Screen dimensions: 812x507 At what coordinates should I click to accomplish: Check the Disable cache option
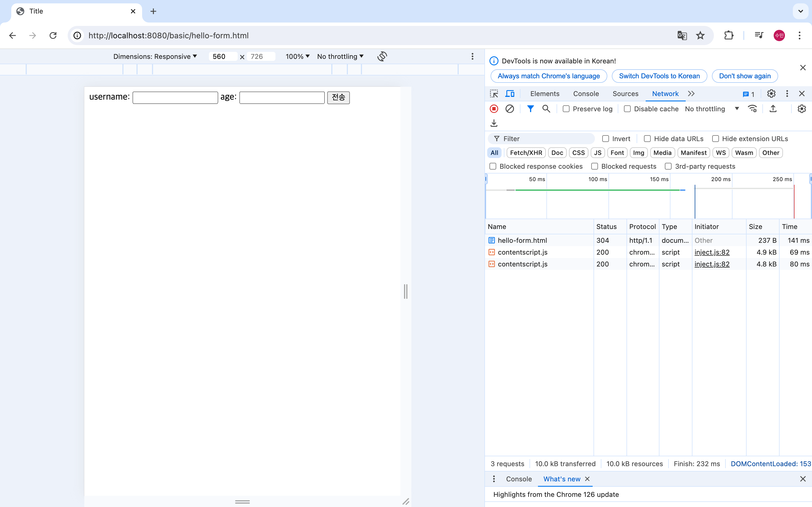point(627,109)
